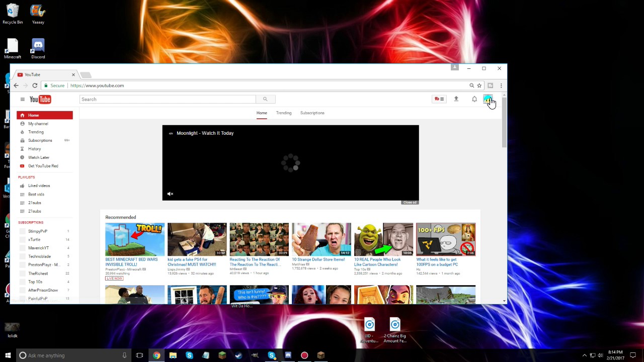Bookmark this page with the star icon
This screenshot has width=644, height=362.
point(479,85)
